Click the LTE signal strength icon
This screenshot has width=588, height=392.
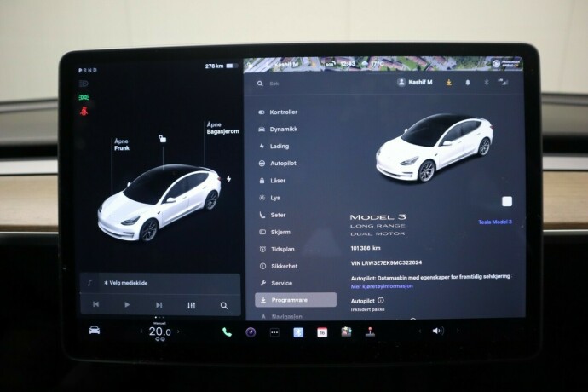pos(504,82)
